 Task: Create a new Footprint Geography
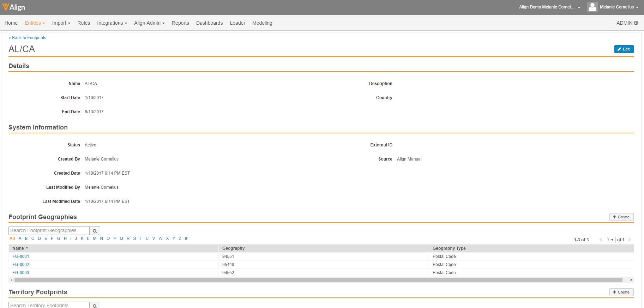tap(621, 217)
